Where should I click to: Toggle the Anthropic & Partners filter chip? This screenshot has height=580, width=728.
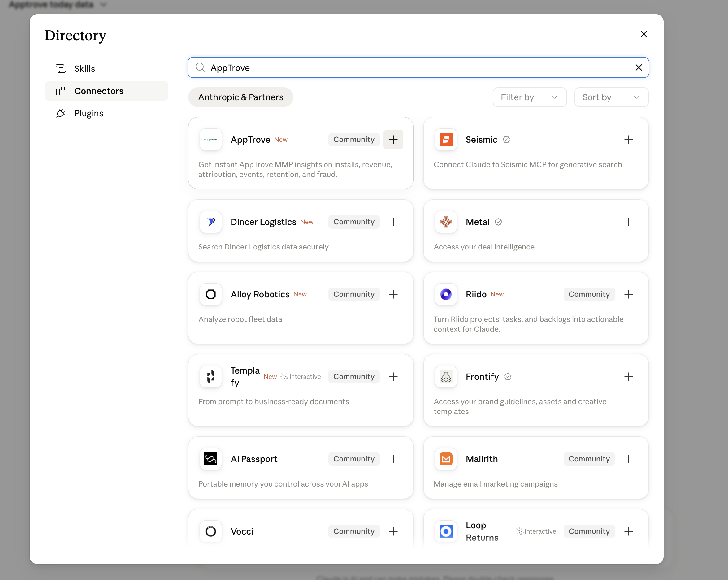click(240, 97)
